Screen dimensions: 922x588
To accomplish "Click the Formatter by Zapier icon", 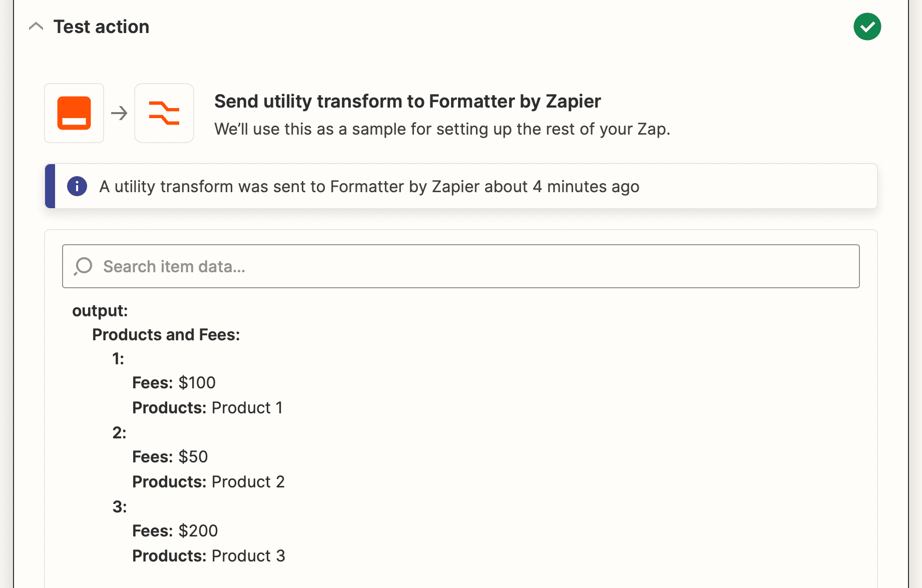I will (x=164, y=113).
